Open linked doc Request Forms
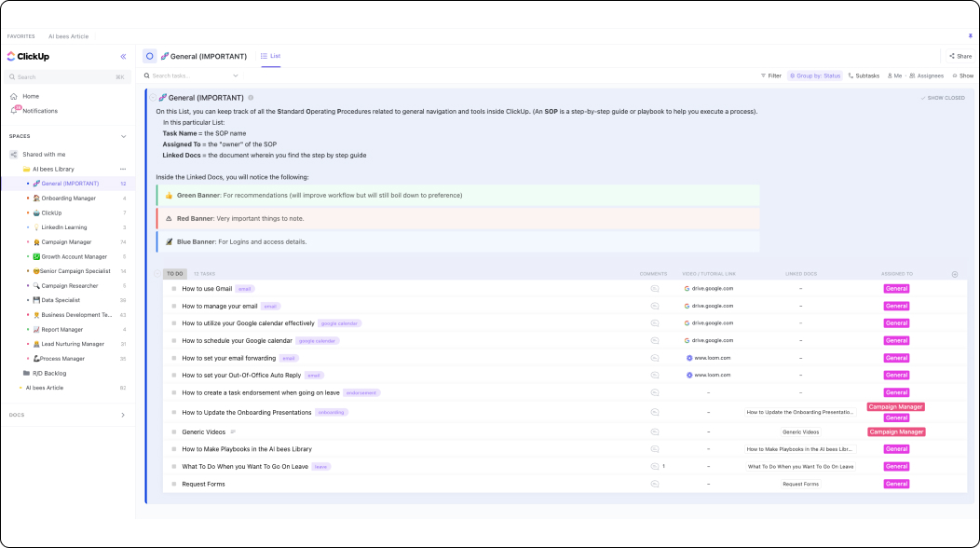The height and width of the screenshot is (548, 980). pyautogui.click(x=800, y=485)
